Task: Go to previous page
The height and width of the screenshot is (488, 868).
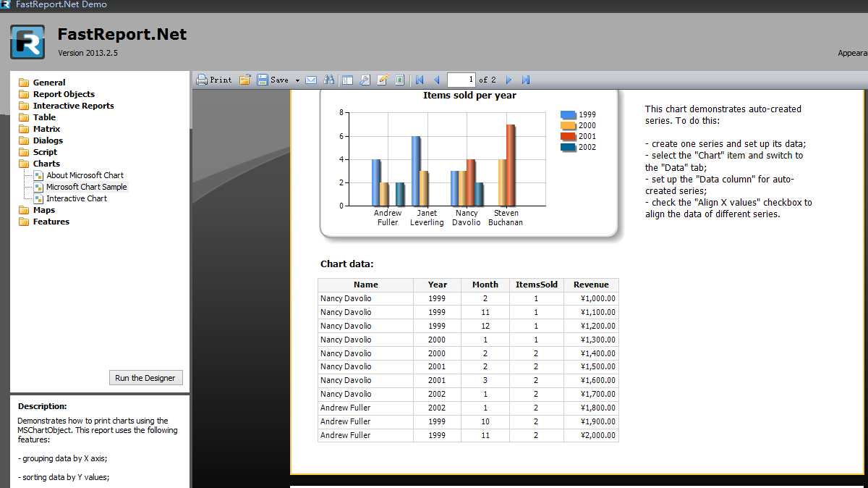Action: (436, 80)
